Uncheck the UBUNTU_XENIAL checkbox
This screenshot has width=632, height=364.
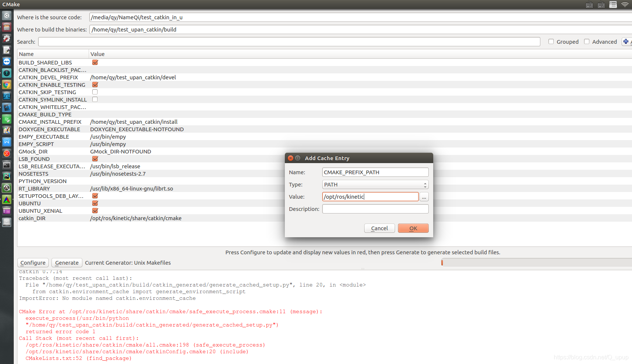tap(95, 211)
